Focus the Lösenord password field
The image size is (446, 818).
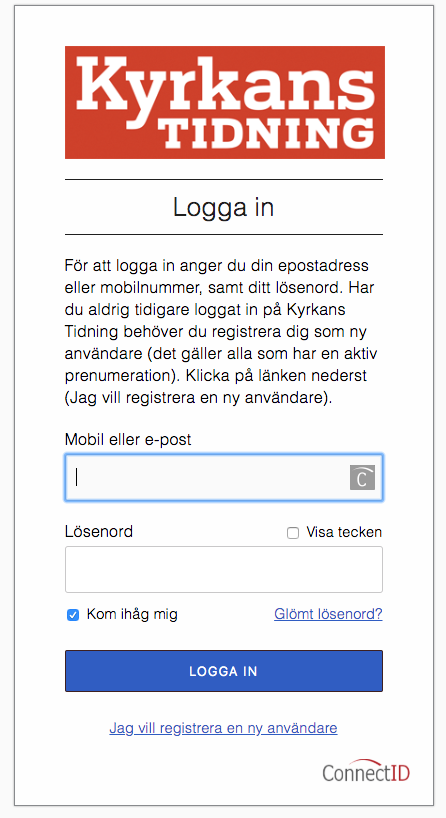(224, 570)
